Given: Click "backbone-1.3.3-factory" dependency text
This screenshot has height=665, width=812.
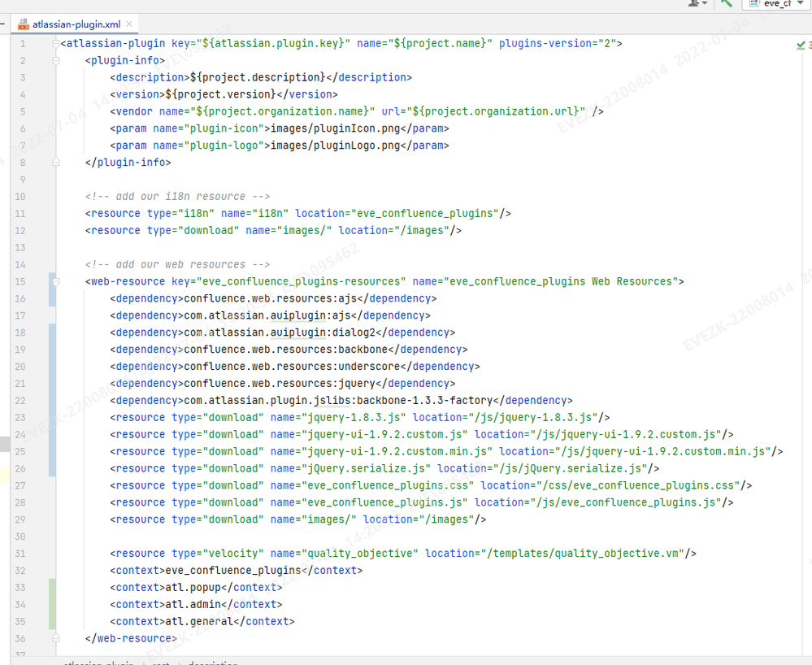Looking at the screenshot, I should [x=424, y=400].
